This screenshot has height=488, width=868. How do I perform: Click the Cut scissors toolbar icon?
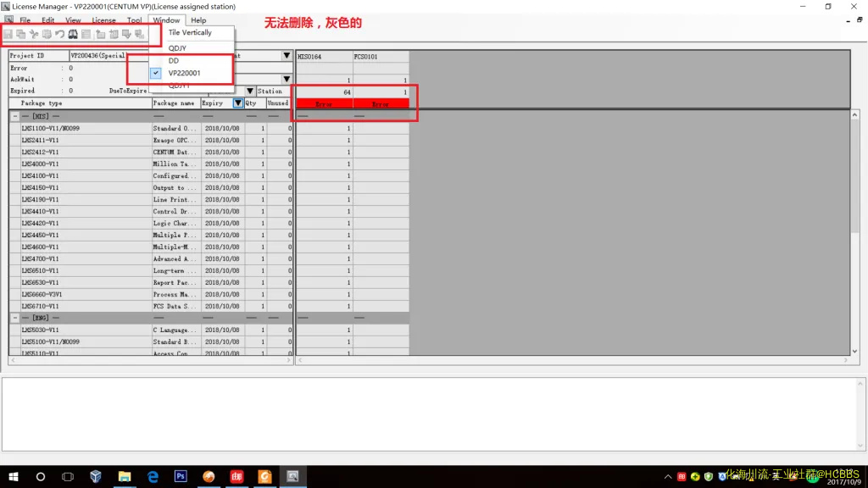tap(34, 34)
